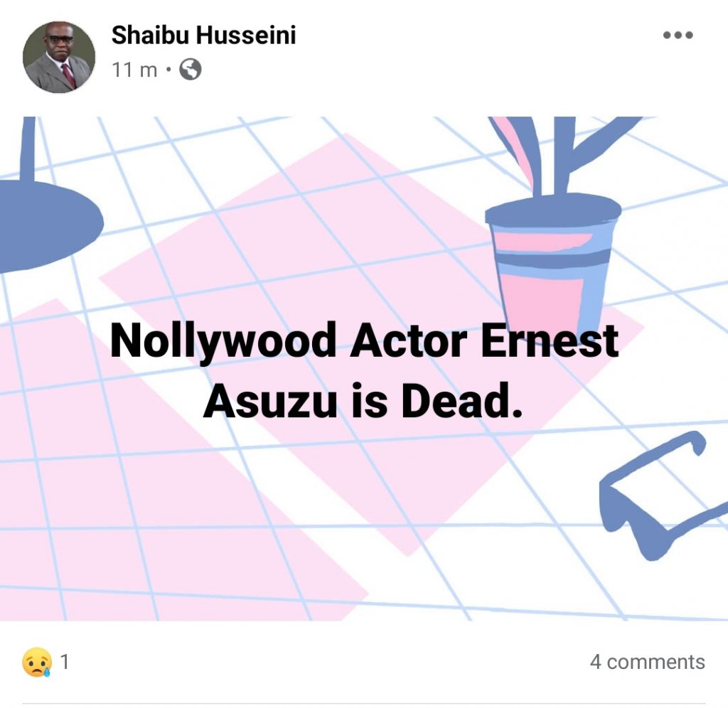
Task: Open the three-dot post options menu
Action: (677, 36)
